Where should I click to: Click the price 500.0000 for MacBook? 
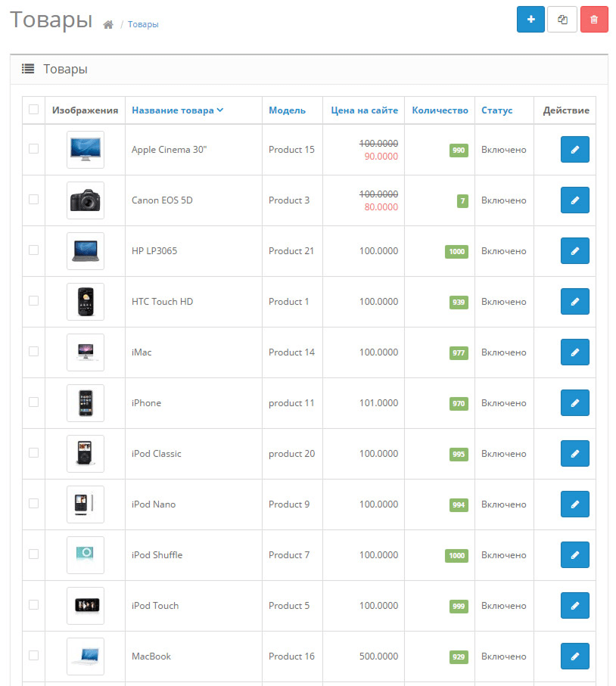point(378,657)
